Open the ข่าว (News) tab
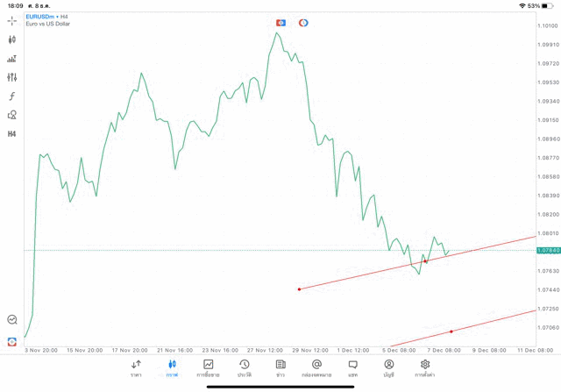Viewport: 561px width, 392px height. point(280,367)
